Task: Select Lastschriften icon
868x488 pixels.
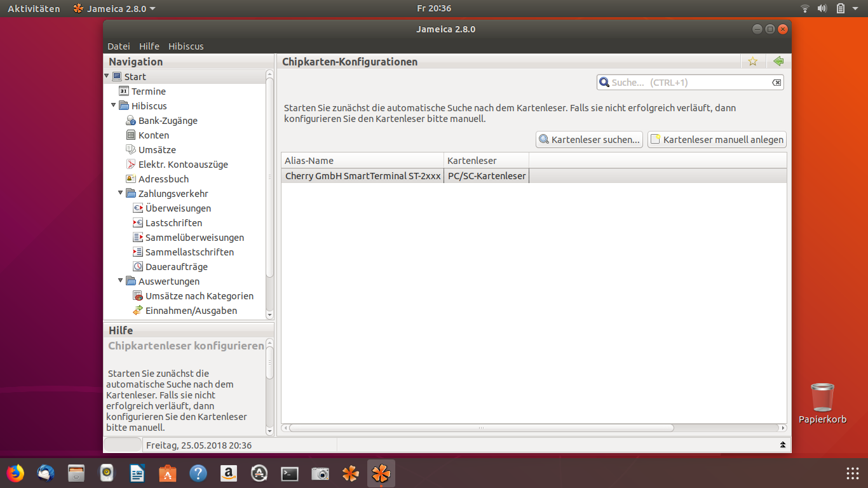Action: point(138,222)
